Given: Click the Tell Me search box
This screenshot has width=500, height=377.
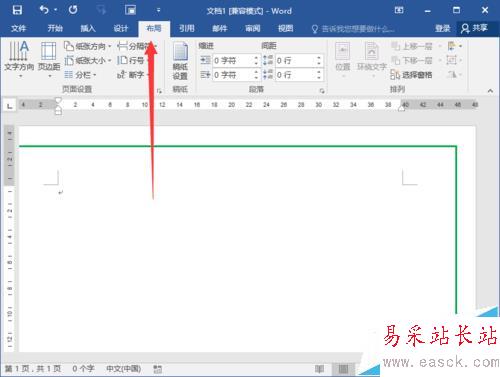Looking at the screenshot, I should tap(353, 29).
